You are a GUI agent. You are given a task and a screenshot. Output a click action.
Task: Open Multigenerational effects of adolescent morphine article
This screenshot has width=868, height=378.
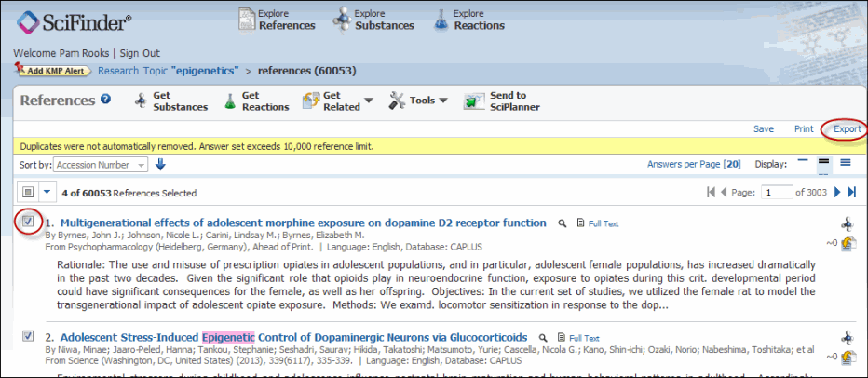click(x=304, y=223)
